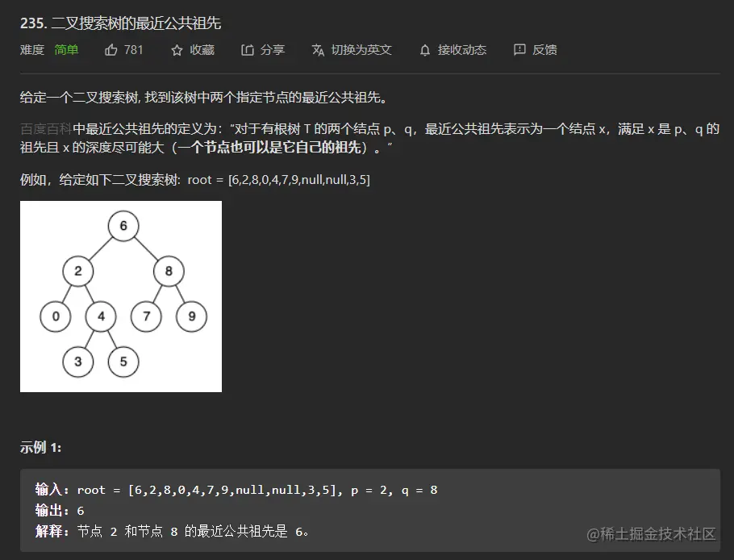Click the 示例 1 code block
The height and width of the screenshot is (560, 734).
click(367, 508)
